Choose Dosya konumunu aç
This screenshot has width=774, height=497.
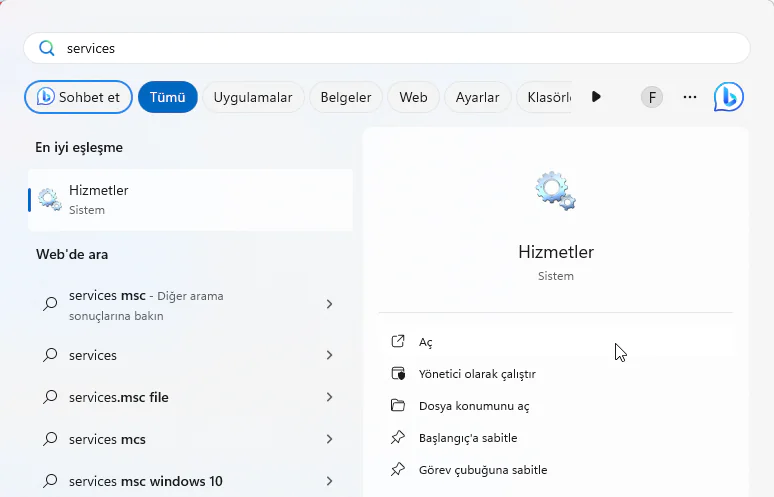(x=556, y=406)
